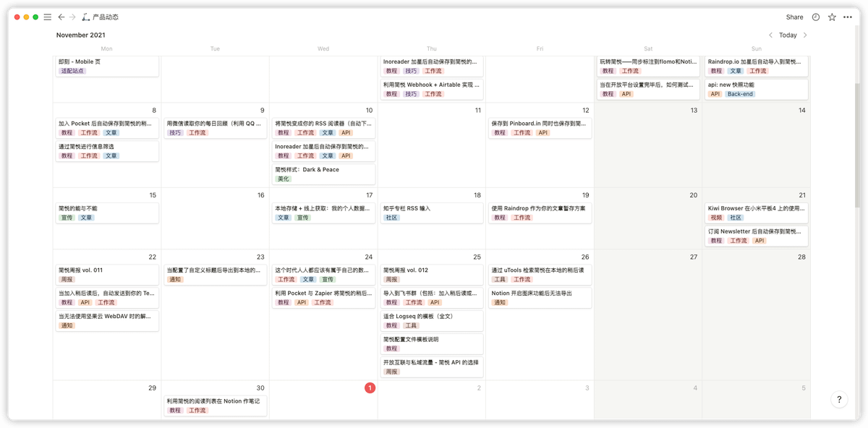This screenshot has width=868, height=428.
Task: Open page updates clock icon
Action: point(816,17)
